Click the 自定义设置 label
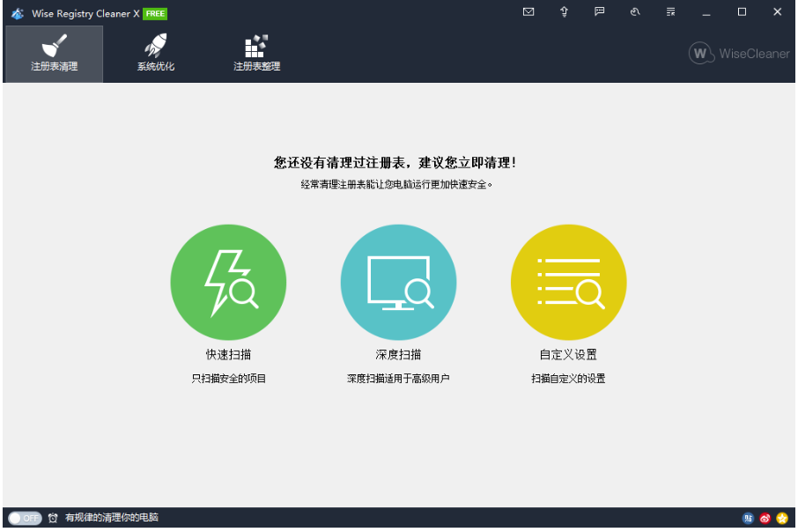This screenshot has width=798, height=532. tap(568, 354)
